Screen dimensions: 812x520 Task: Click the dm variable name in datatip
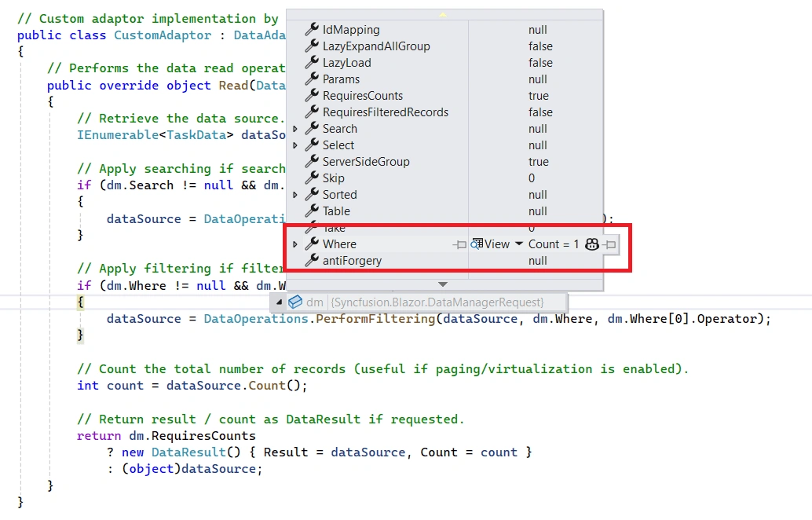315,302
